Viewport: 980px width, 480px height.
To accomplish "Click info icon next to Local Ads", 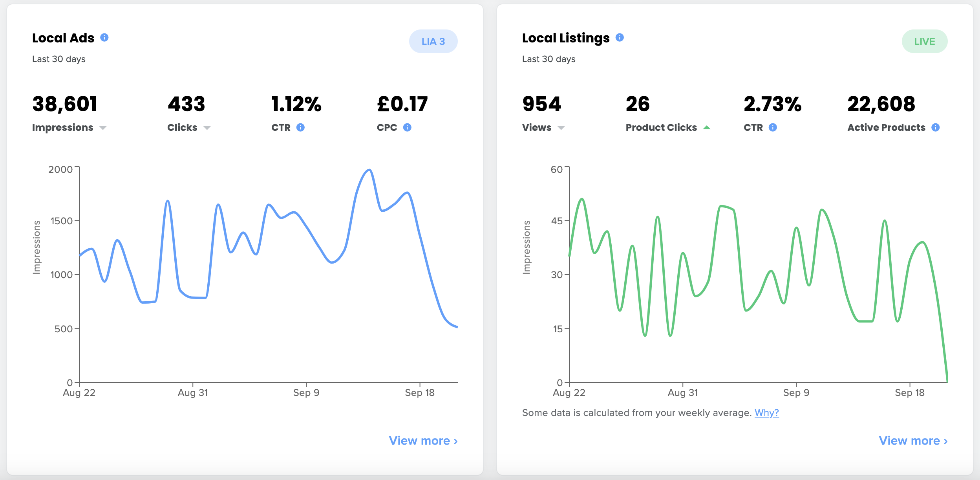I will click(104, 37).
